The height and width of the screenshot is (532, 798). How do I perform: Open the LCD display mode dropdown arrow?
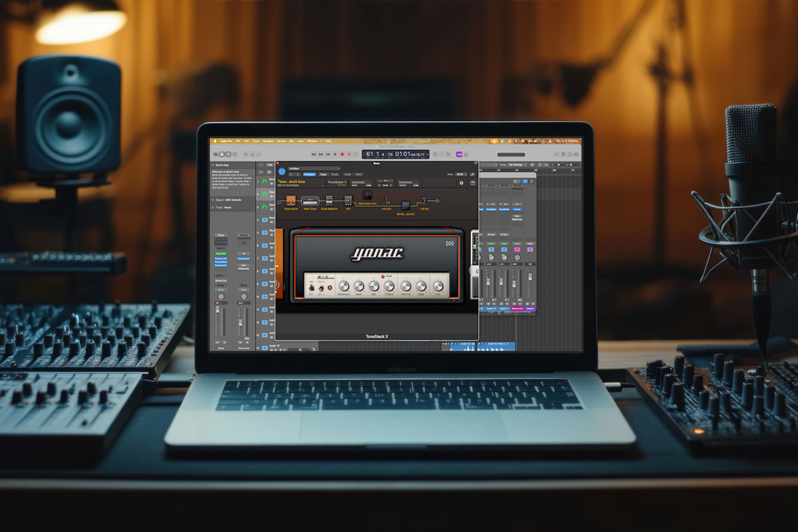tap(428, 154)
